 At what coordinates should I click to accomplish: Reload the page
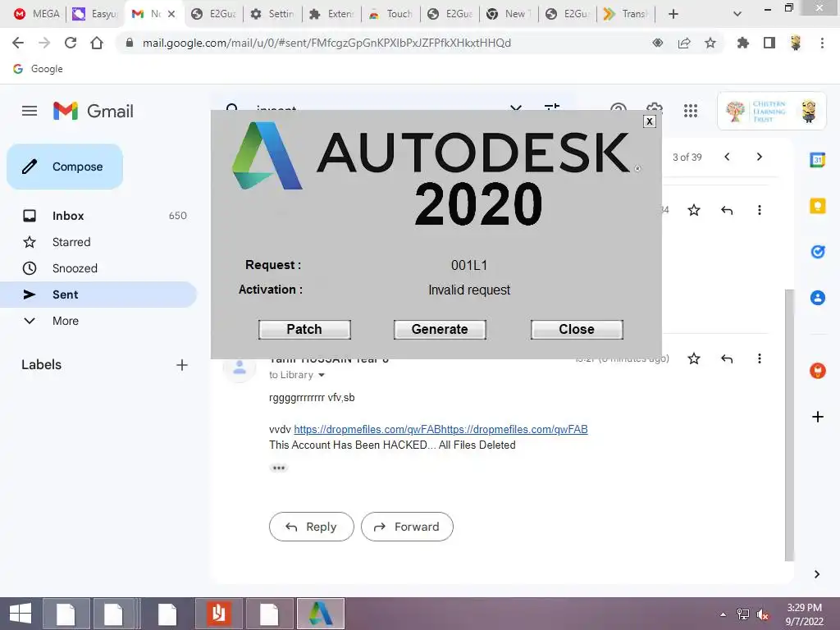coord(71,43)
